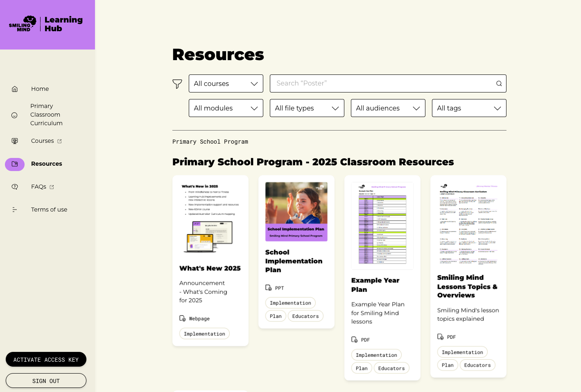
Task: Click 'Smiling Mind's lesson topics explained' description
Action: 468,315
